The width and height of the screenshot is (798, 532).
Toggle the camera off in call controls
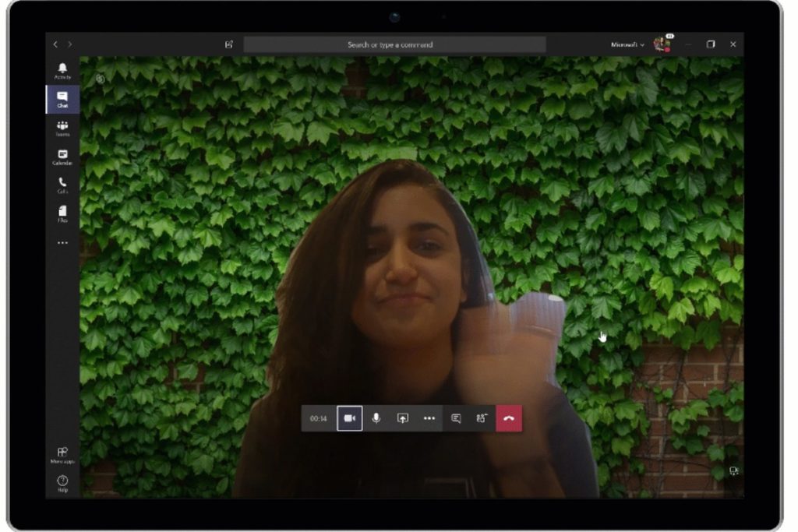350,418
